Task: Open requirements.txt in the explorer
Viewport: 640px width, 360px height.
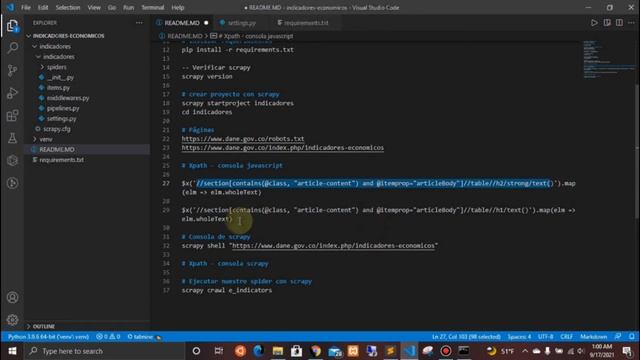Action: pyautogui.click(x=61, y=160)
